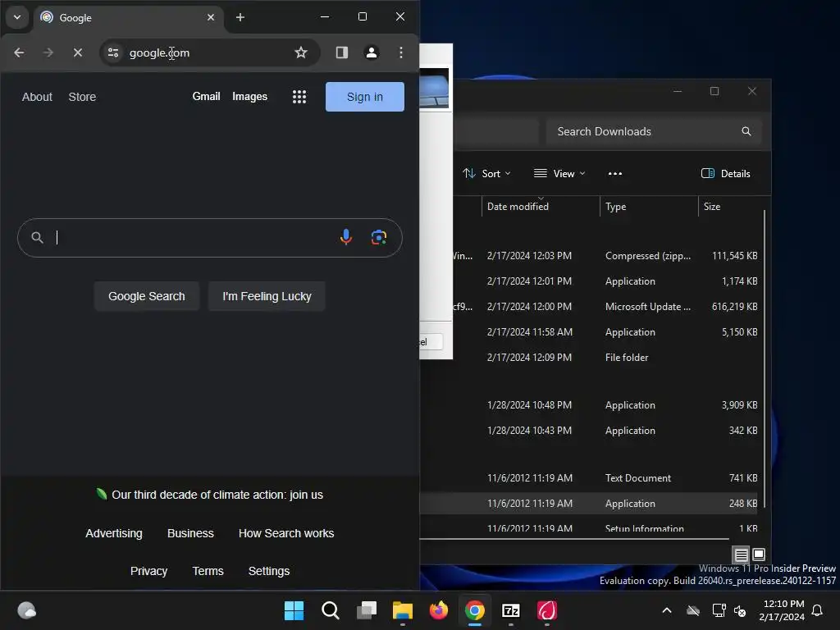
Task: Click the search magnifier in File Explorer
Action: tap(746, 132)
